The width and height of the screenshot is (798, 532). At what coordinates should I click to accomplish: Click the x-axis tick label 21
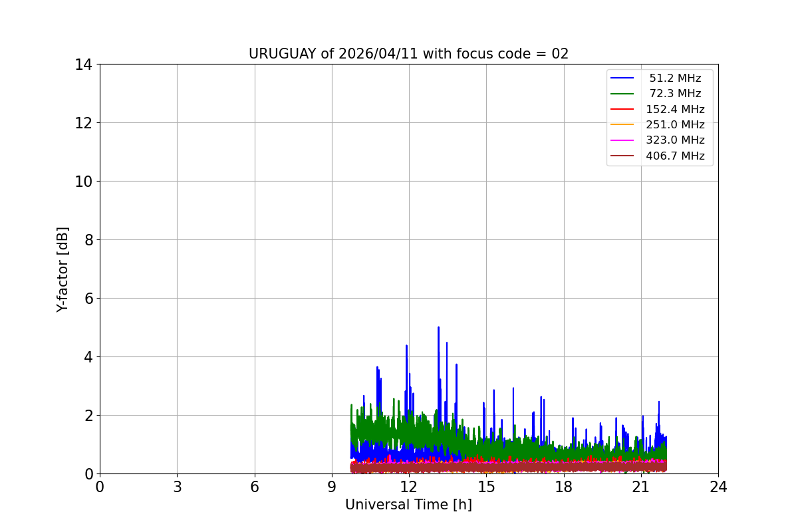coord(641,487)
